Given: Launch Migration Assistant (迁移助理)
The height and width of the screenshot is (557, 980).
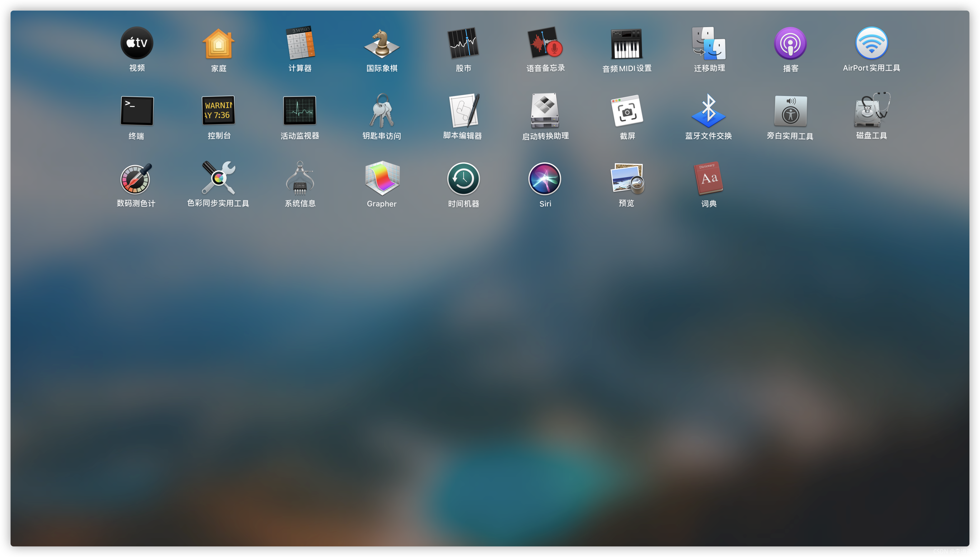Looking at the screenshot, I should (x=708, y=43).
